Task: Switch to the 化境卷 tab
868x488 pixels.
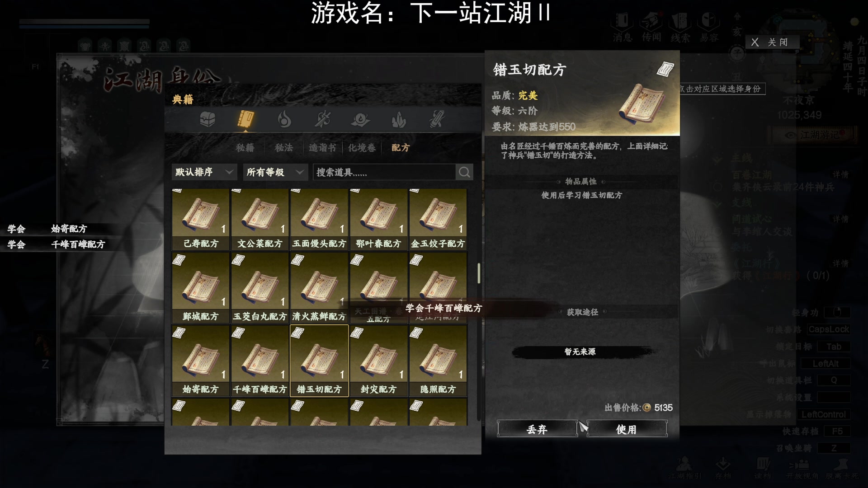Action: click(362, 148)
